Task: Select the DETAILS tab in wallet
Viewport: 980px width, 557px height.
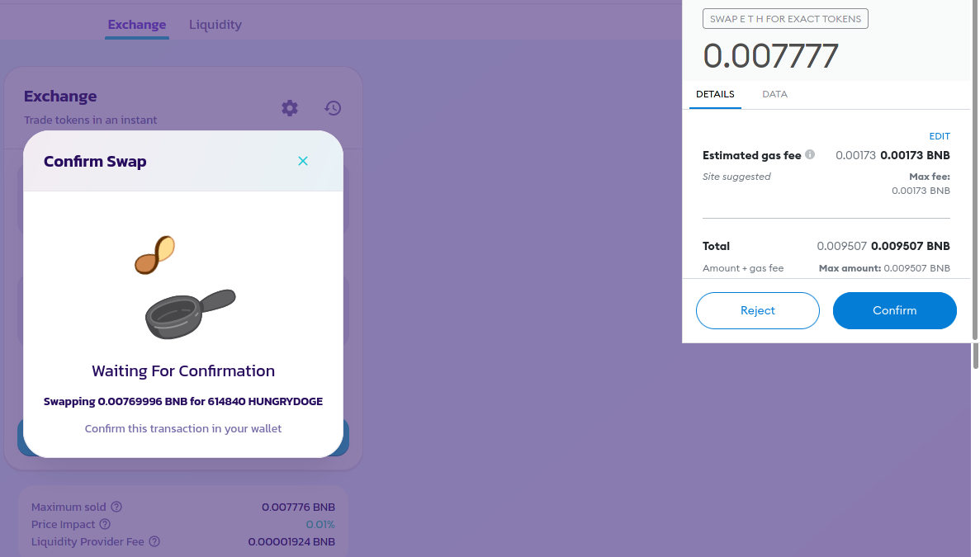Action: click(x=715, y=94)
